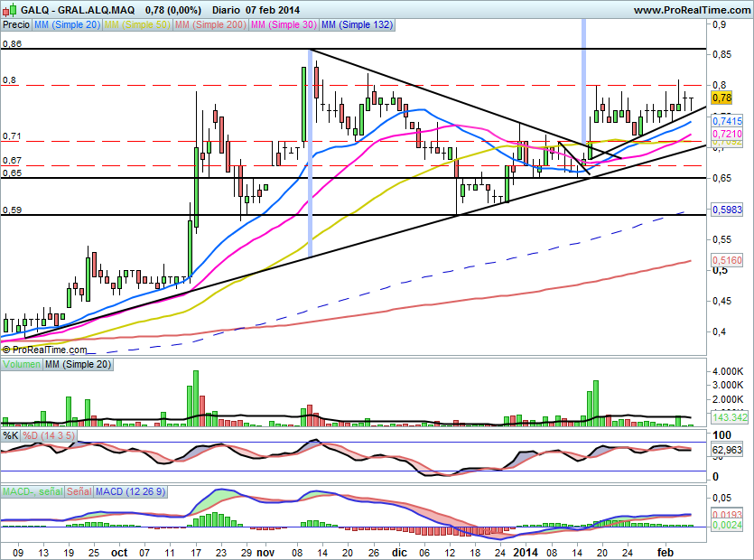The width and height of the screenshot is (754, 560).
Task: Click the green candles icon beside GALQ
Action: click(x=10, y=9)
